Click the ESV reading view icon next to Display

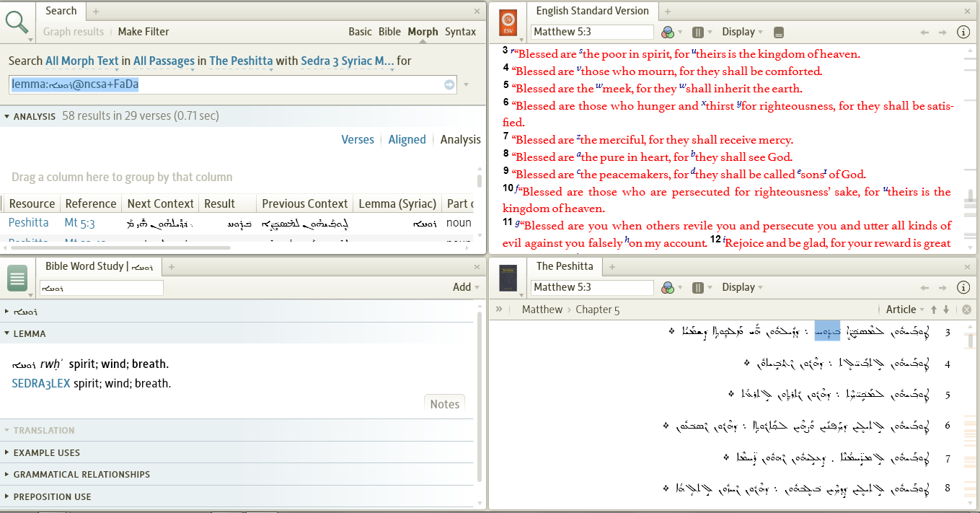(778, 32)
